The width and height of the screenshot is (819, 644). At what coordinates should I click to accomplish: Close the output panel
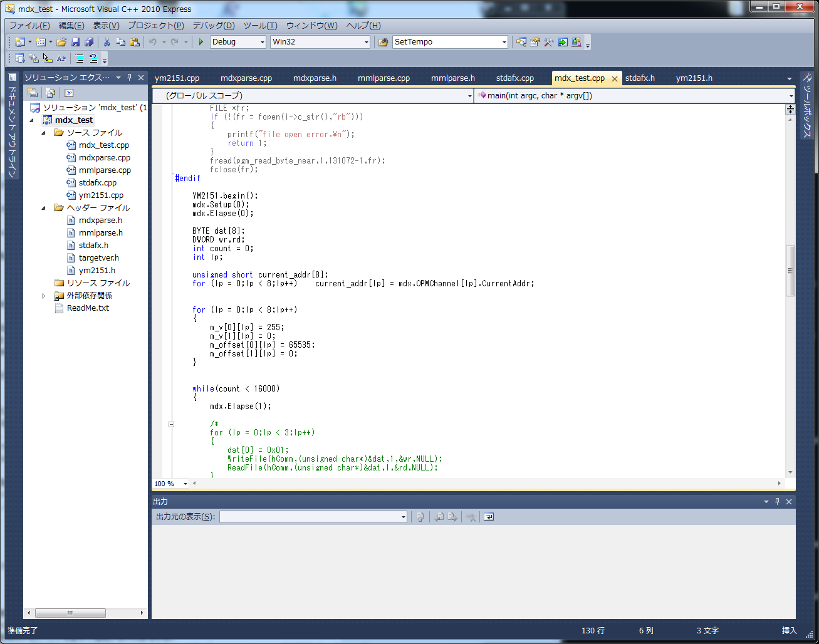click(789, 502)
